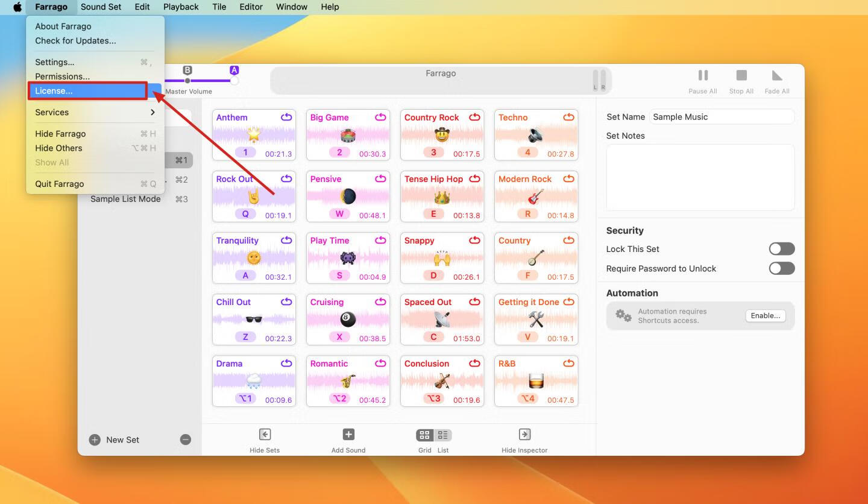
Task: Play the Play Time sound tile
Action: pyautogui.click(x=348, y=257)
